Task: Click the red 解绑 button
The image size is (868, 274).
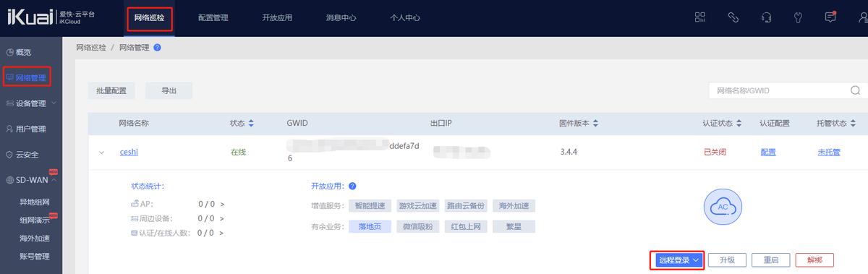Action: [814, 260]
